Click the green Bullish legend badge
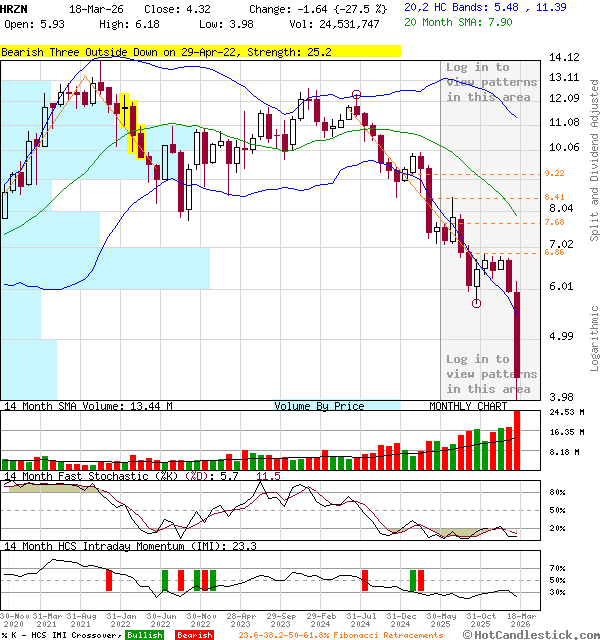Screen dimensions: 600x640 click(144, 634)
